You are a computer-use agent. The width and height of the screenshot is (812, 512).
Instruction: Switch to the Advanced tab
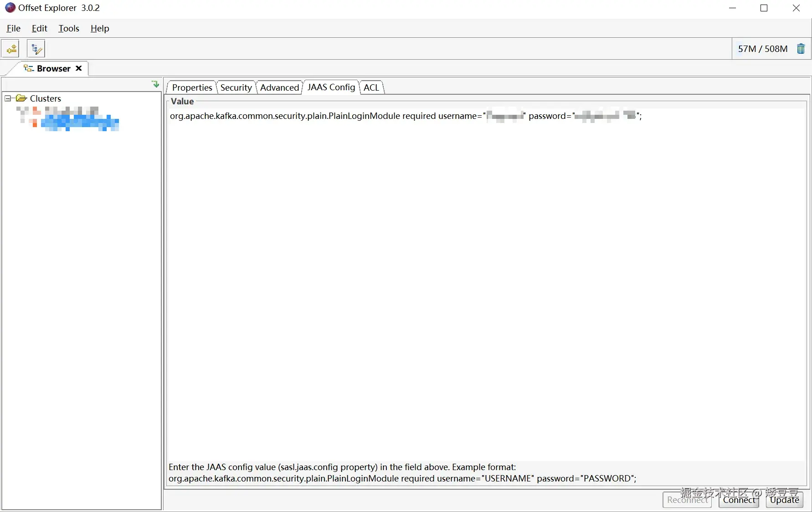[279, 87]
